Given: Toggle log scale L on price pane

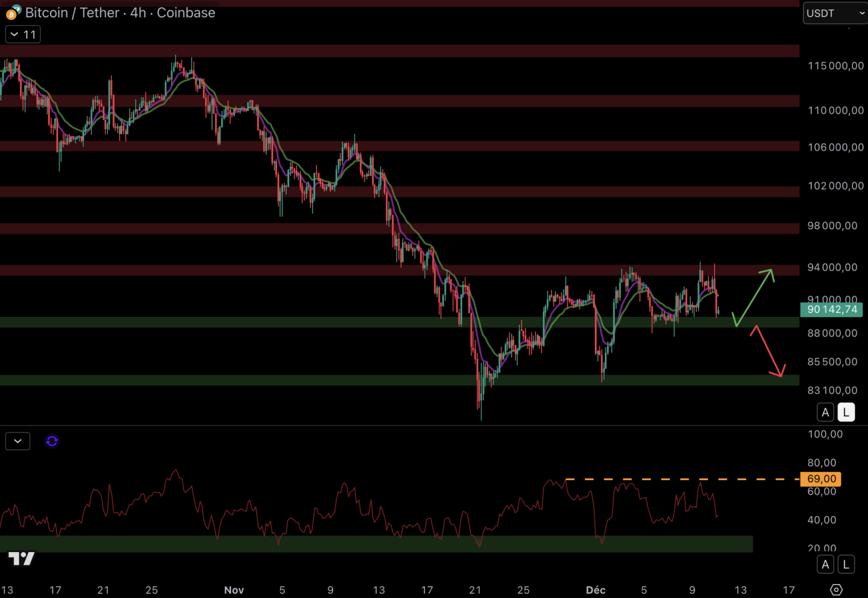Looking at the screenshot, I should [x=846, y=413].
